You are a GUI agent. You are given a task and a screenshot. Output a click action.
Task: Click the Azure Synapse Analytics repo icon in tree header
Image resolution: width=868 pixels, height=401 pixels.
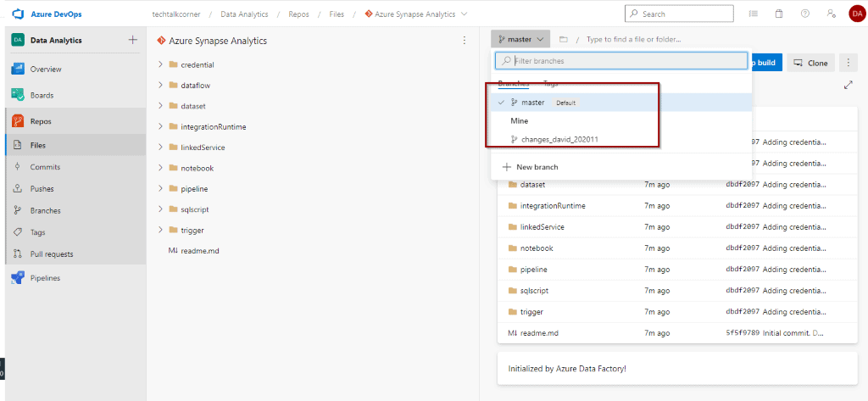162,41
